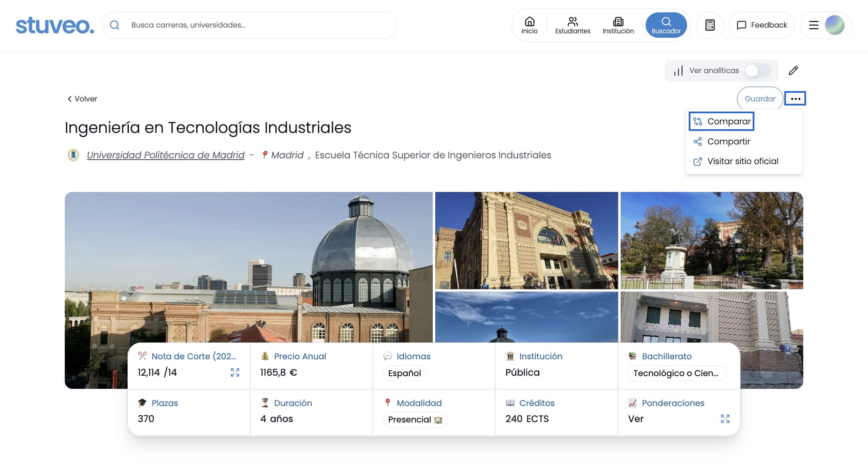Click the Duración hourglass icon
Image resolution: width=868 pixels, height=466 pixels.
click(265, 403)
